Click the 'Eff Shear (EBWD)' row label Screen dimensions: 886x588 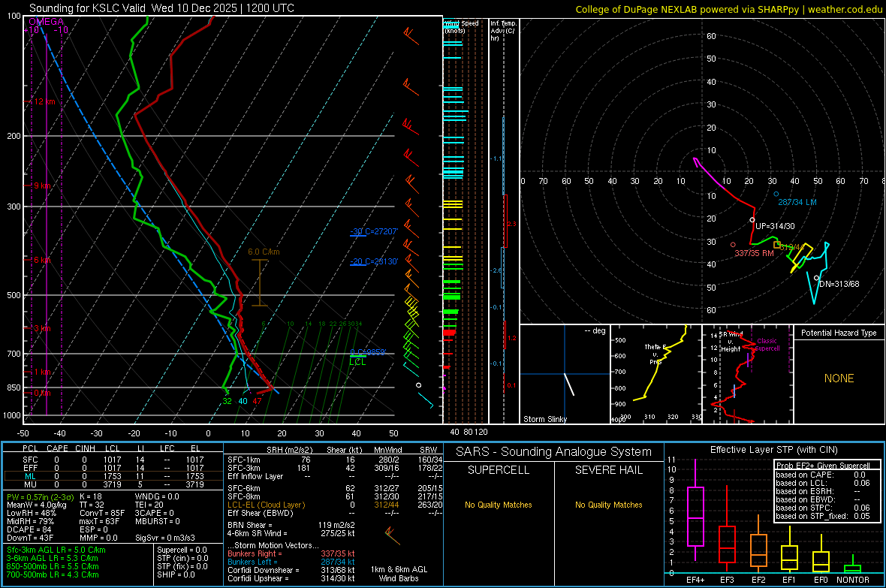click(261, 513)
